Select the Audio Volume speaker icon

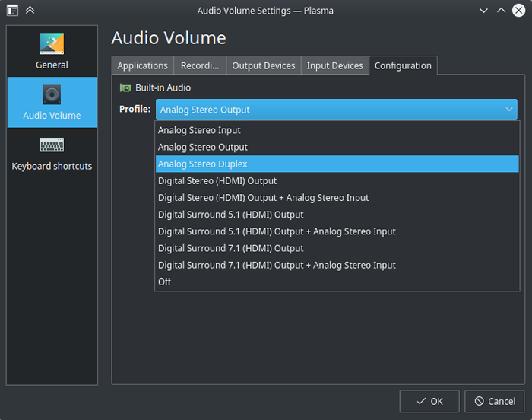coord(52,94)
